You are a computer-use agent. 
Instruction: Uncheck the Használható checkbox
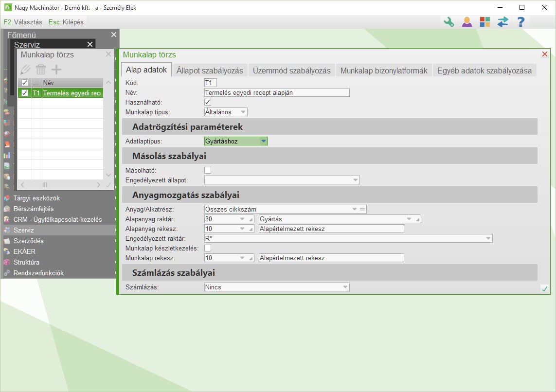208,102
